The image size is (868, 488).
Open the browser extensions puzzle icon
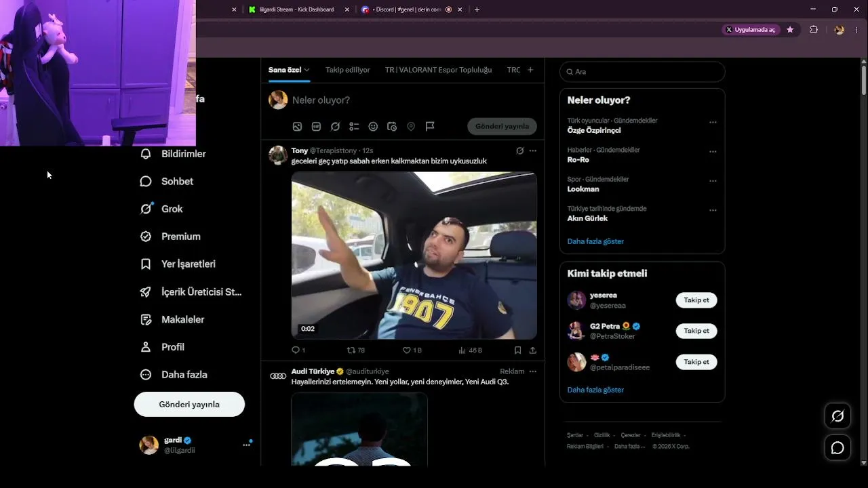tap(814, 30)
